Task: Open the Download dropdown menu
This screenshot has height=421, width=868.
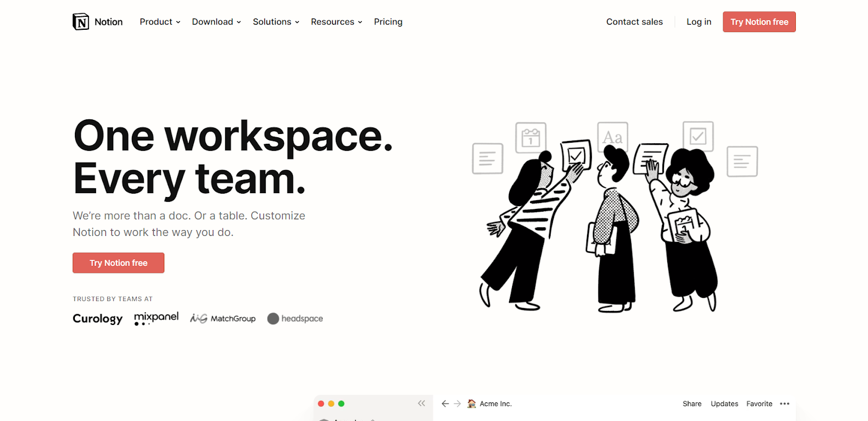Action: click(x=216, y=22)
